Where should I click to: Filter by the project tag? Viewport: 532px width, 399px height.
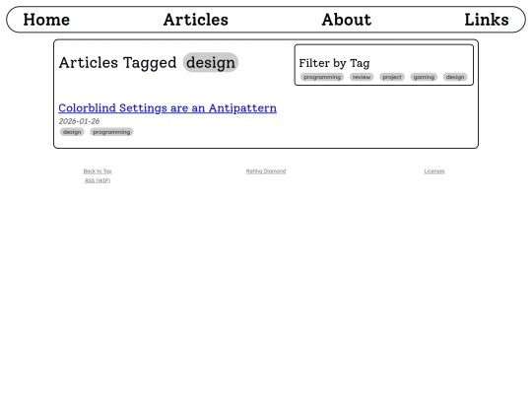[x=392, y=77]
